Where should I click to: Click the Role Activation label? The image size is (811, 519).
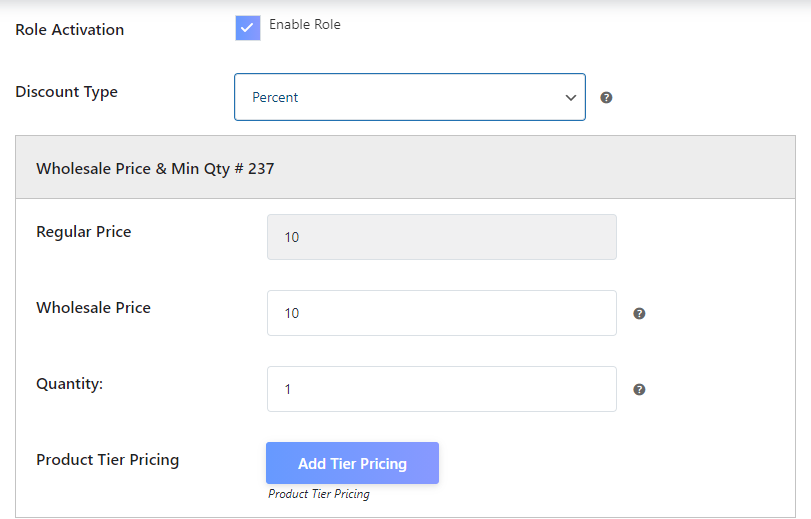click(70, 30)
